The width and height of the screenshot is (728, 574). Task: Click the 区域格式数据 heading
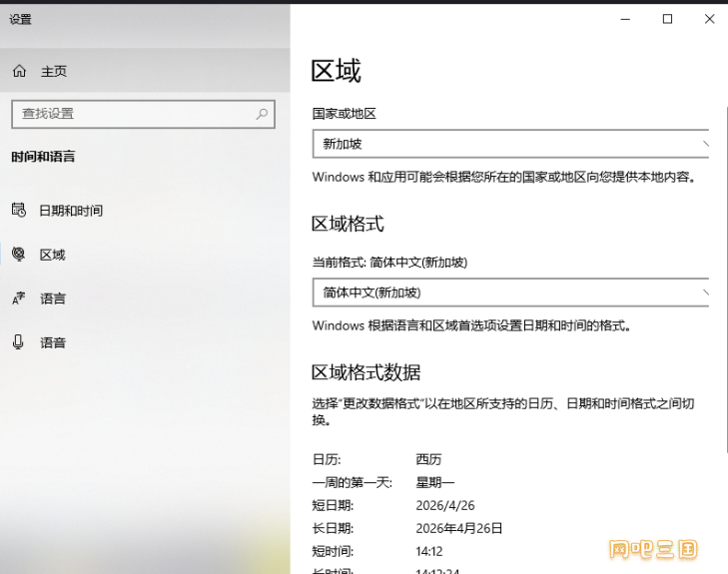(x=366, y=372)
